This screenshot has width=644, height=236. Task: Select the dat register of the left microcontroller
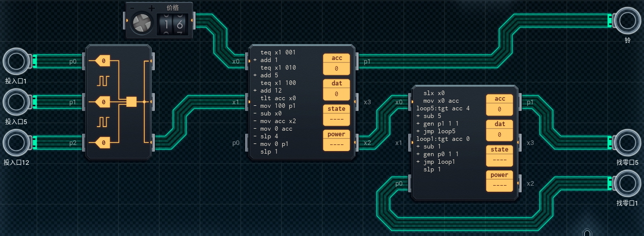click(336, 90)
